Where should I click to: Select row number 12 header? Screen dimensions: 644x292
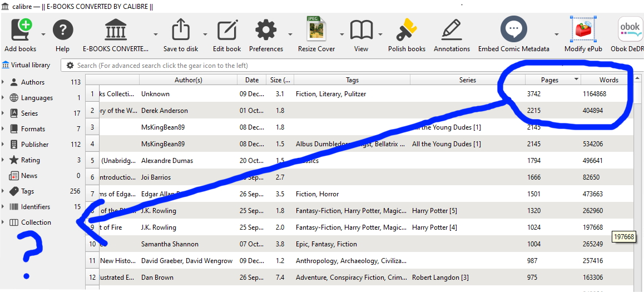coord(92,277)
